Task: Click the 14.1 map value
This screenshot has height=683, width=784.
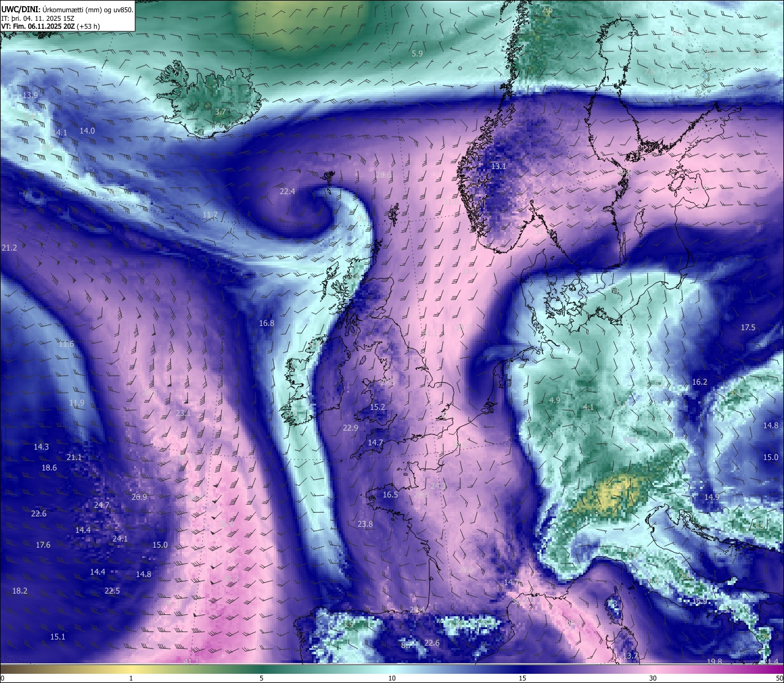Action: point(59,132)
